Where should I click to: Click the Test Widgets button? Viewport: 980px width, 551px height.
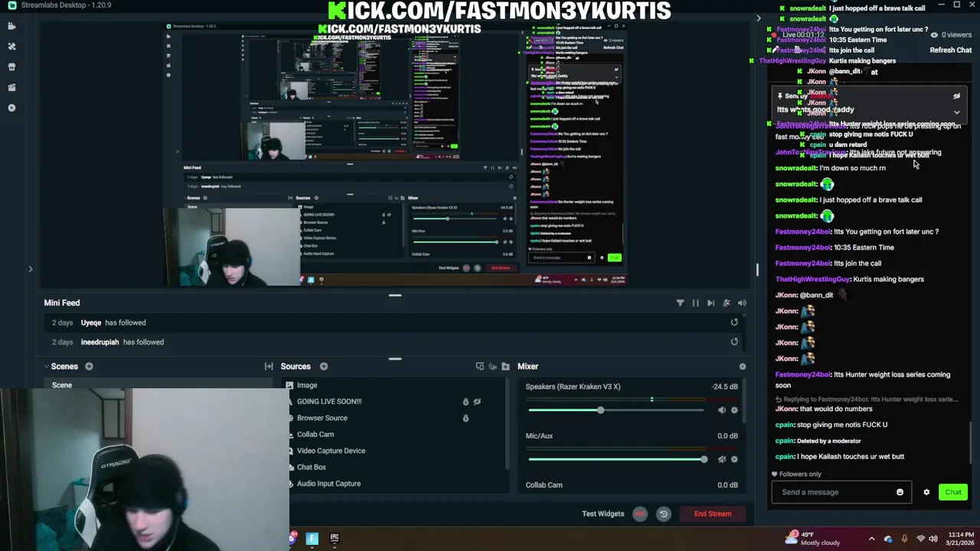pos(603,514)
